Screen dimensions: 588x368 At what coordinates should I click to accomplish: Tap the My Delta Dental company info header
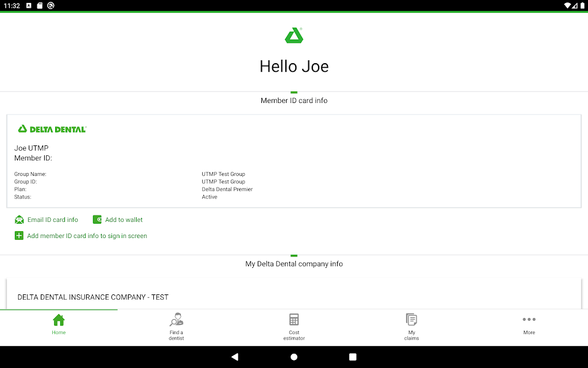(x=294, y=264)
